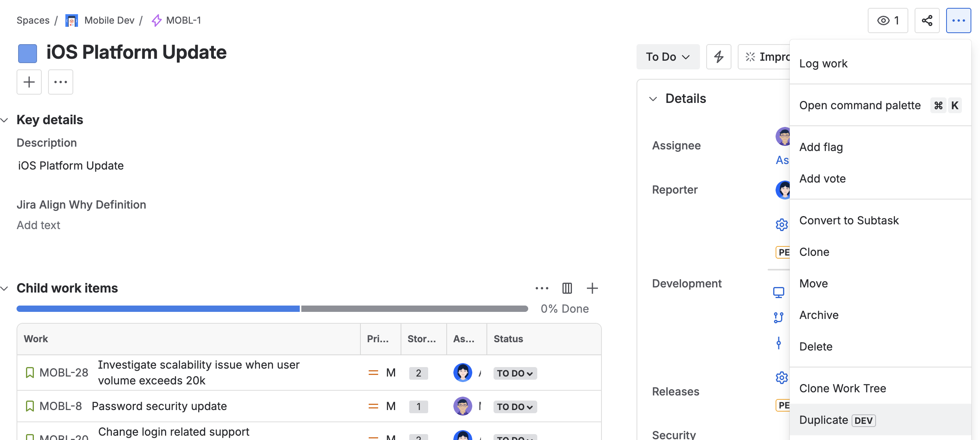Open the MOBL-8 work item link

(61, 406)
